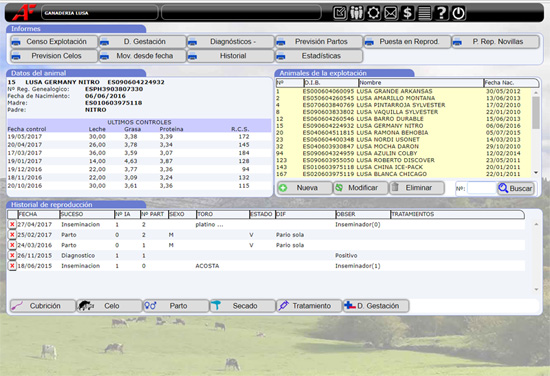Select animal LUSA VAQUILLA SYLVESTER
550x376 pixels.
[x=404, y=112]
